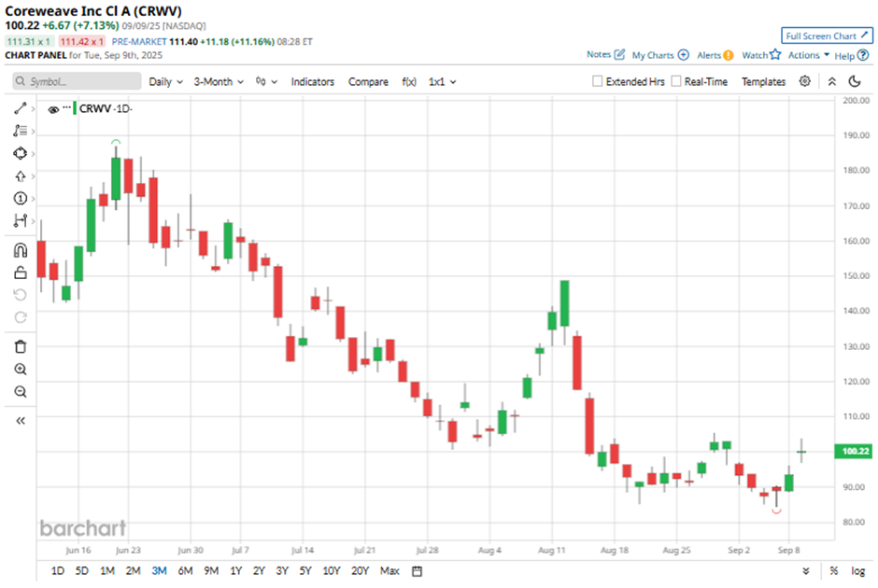Click the CRWV -1D- series label
Screen dimensions: 878x588
tap(106, 108)
